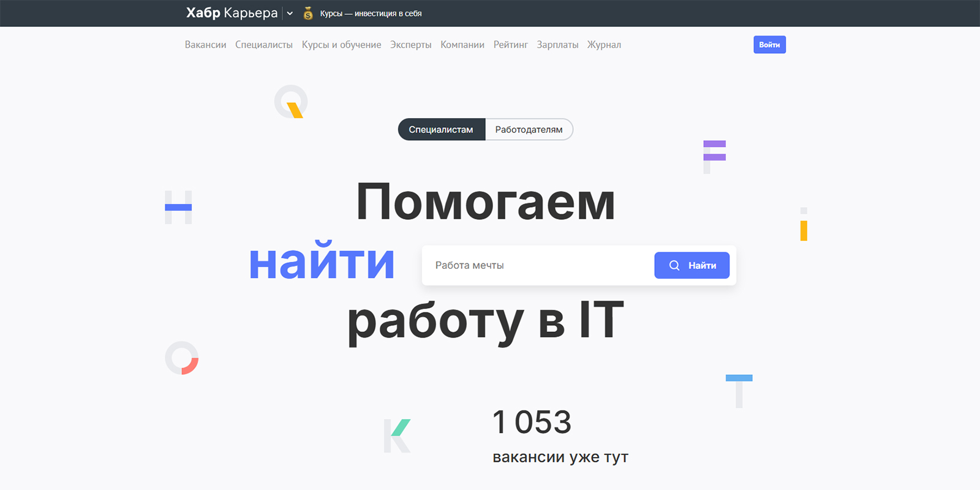This screenshot has width=980, height=490.
Task: Open the Журнал navigation link
Action: pyautogui.click(x=604, y=45)
